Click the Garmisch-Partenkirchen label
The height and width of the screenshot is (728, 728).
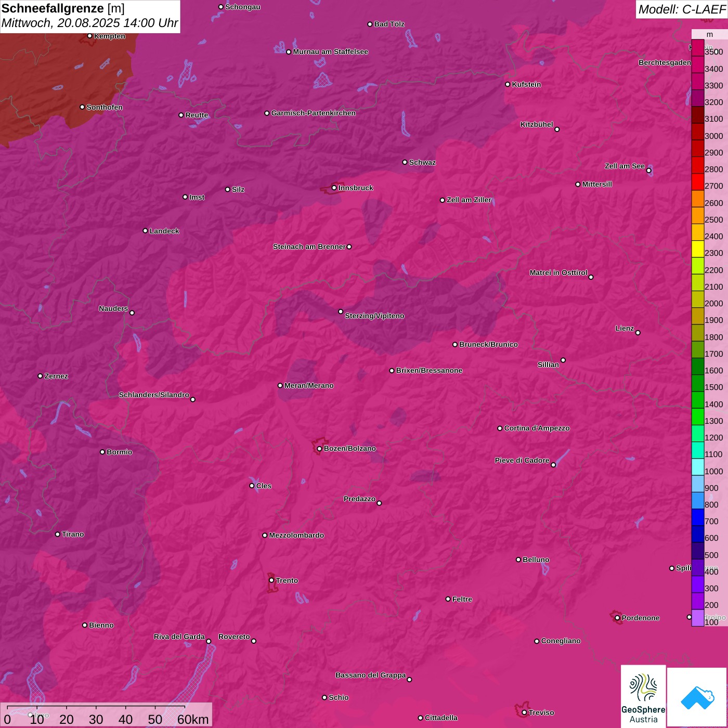314,113
